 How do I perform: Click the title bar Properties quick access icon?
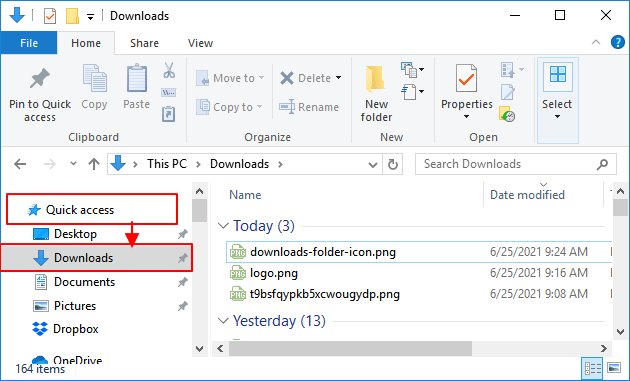coord(50,16)
